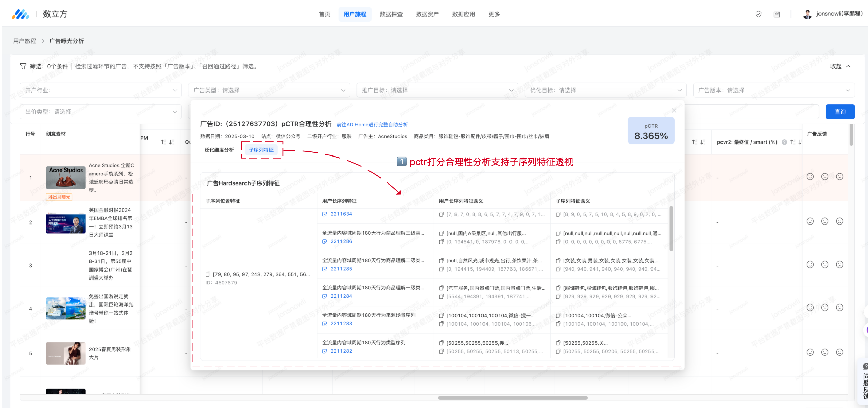Switch to 子序列特征 tab
Image resolution: width=868 pixels, height=408 pixels.
coord(261,150)
